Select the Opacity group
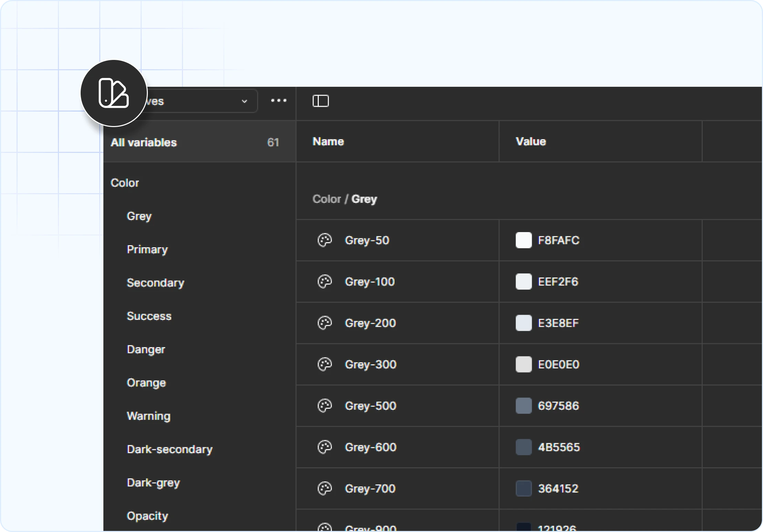The height and width of the screenshot is (532, 763). click(x=147, y=516)
